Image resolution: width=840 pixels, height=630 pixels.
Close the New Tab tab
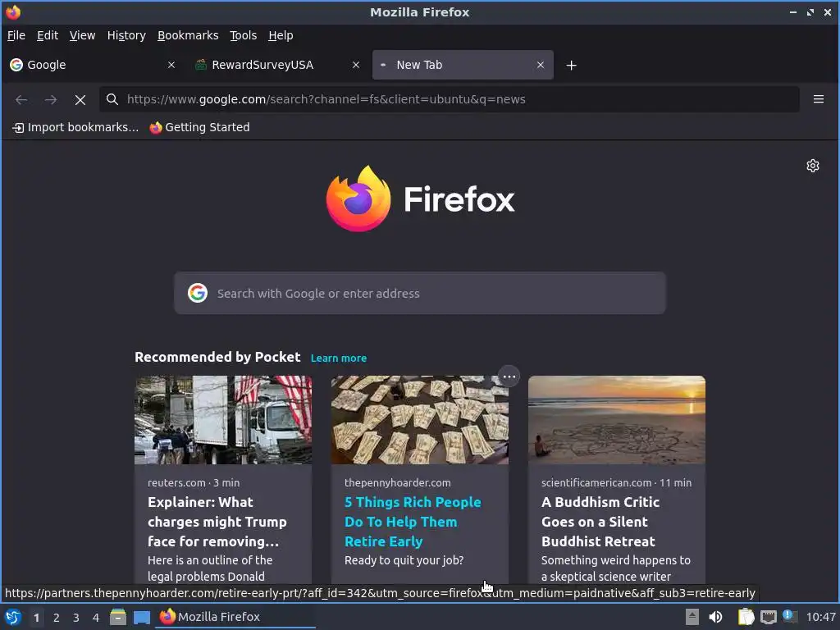tap(540, 65)
